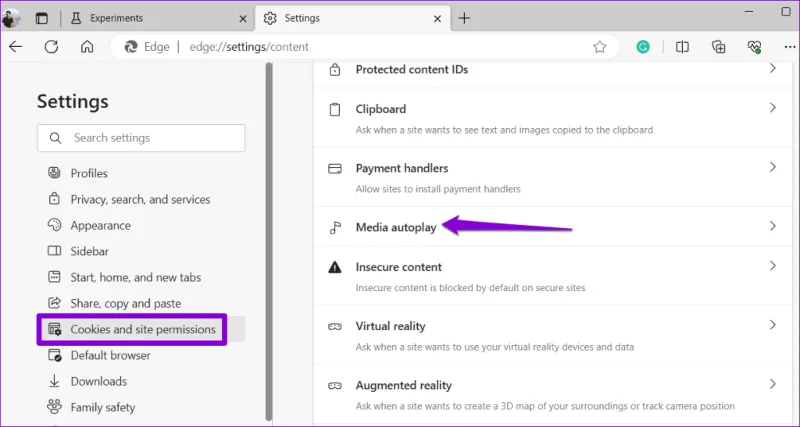
Task: Open Browser essentials heart icon
Action: click(754, 47)
